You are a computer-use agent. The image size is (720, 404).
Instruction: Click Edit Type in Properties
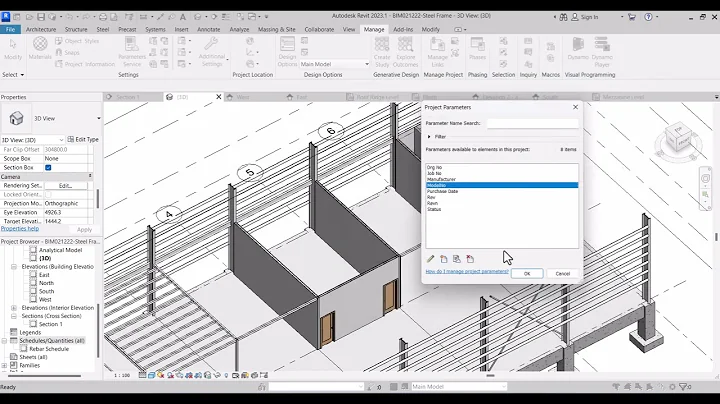pos(83,140)
